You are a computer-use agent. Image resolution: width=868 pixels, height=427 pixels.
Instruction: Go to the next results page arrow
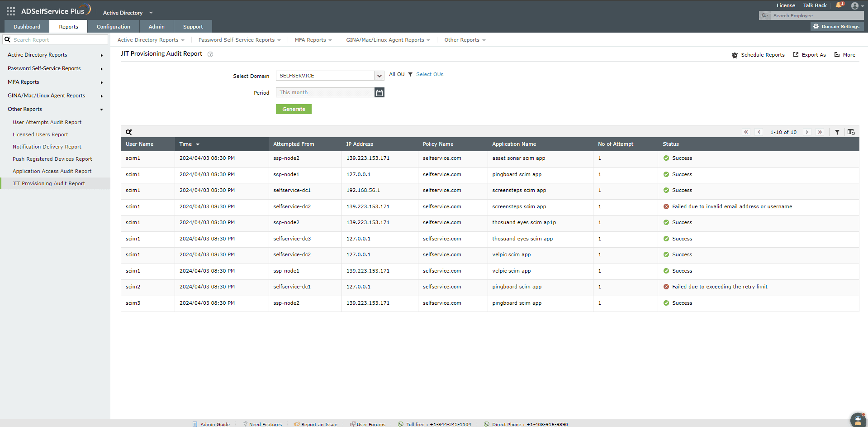807,132
